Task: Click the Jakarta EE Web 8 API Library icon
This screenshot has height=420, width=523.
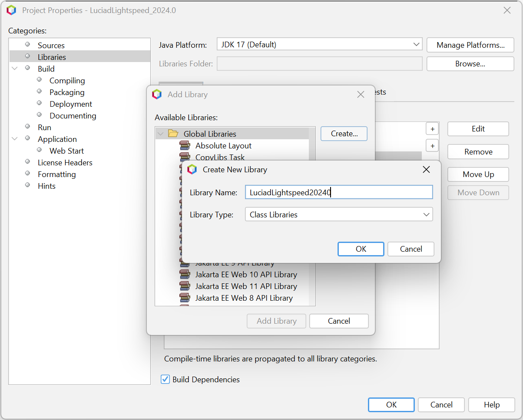Action: pyautogui.click(x=185, y=298)
